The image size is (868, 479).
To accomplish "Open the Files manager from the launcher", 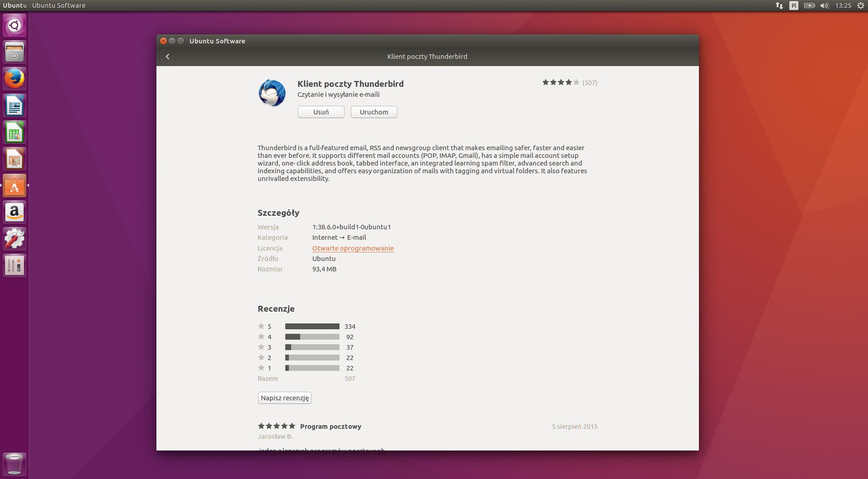I will pyautogui.click(x=14, y=52).
